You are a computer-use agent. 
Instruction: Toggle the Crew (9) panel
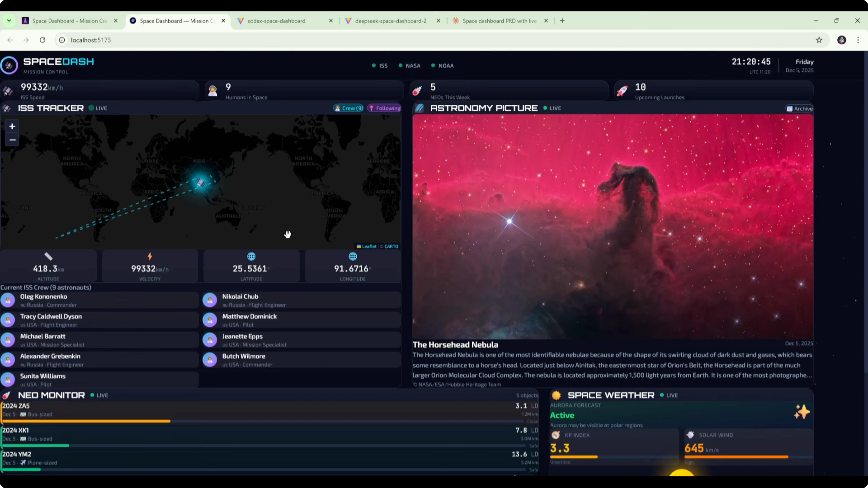click(348, 108)
